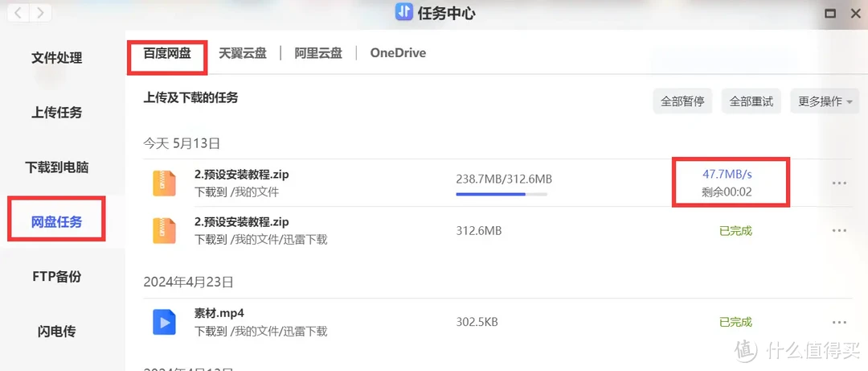Image resolution: width=868 pixels, height=371 pixels.
Task: Click file name of the downloading zip task
Action: (x=242, y=175)
